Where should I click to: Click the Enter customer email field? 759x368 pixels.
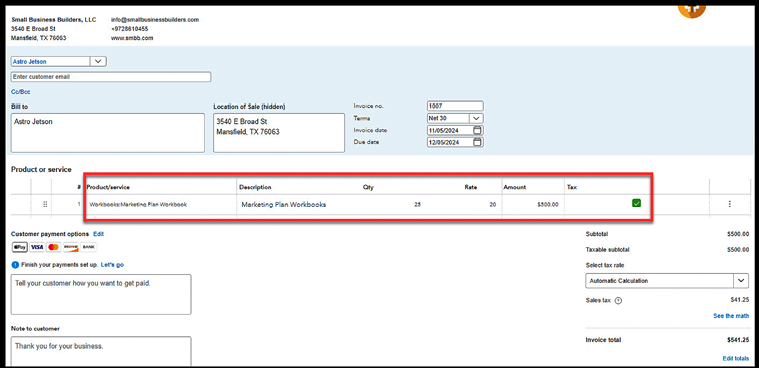point(111,77)
